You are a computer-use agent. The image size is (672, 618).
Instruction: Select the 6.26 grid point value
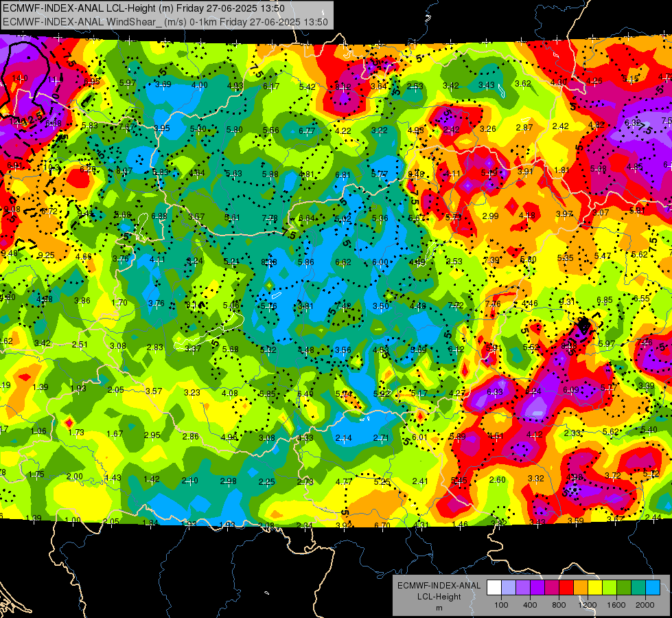pos(88,169)
